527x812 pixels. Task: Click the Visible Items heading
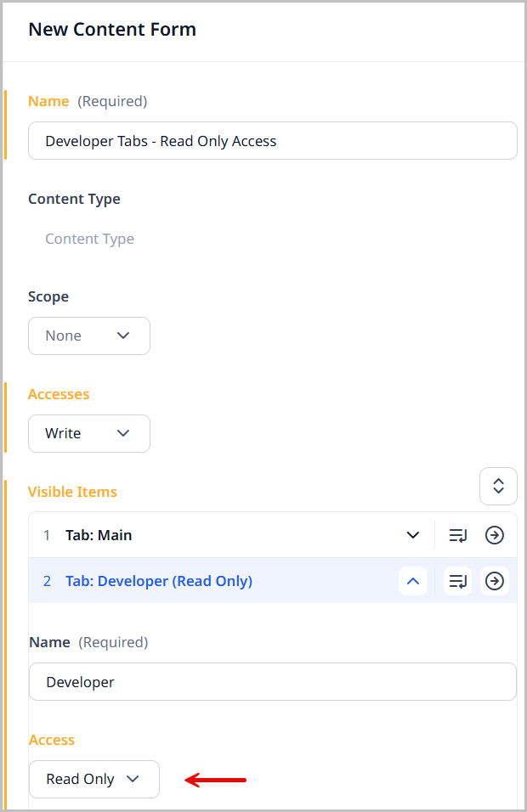(x=72, y=492)
